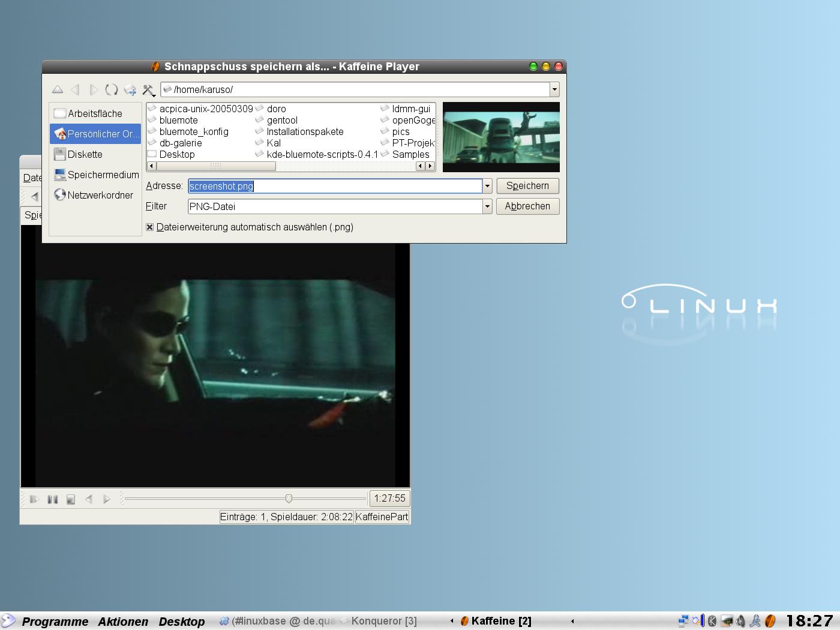Click the Kaffeine tray icon
Screen dimensions: 840x630
pos(770,621)
